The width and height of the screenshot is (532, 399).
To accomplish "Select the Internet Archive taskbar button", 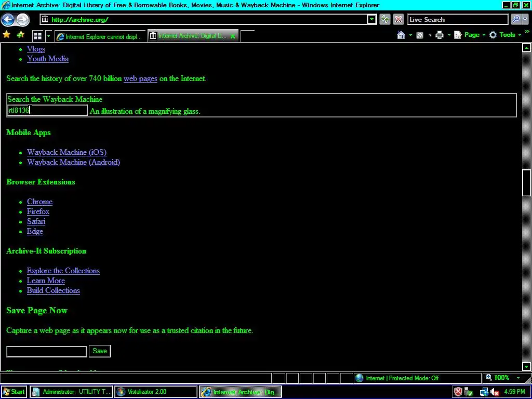I will (240, 392).
